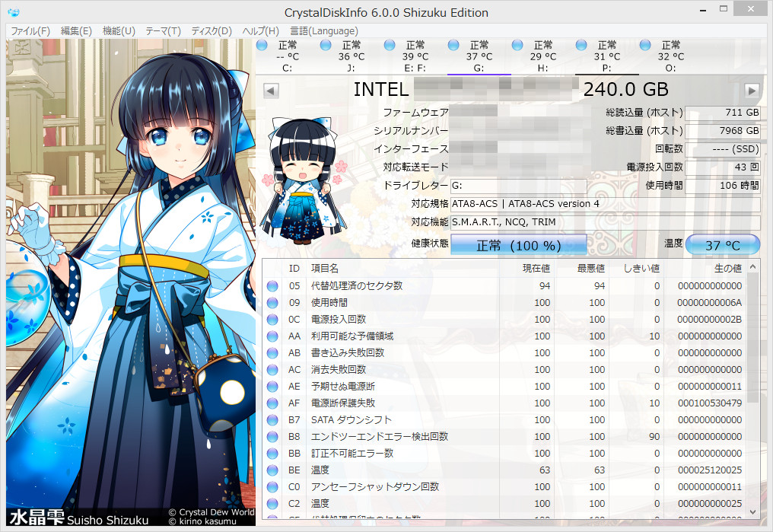The height and width of the screenshot is (532, 773).
Task: Select drive H: status orb
Action: (517, 46)
